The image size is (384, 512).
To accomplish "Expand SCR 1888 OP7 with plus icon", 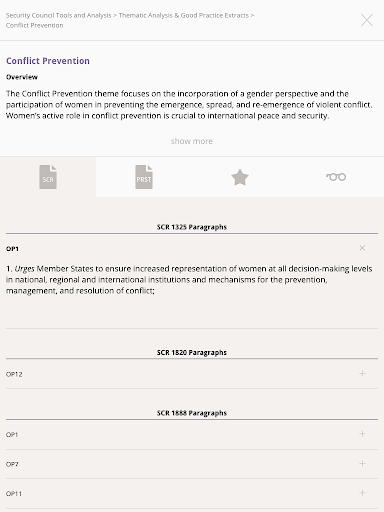I will pos(362,463).
